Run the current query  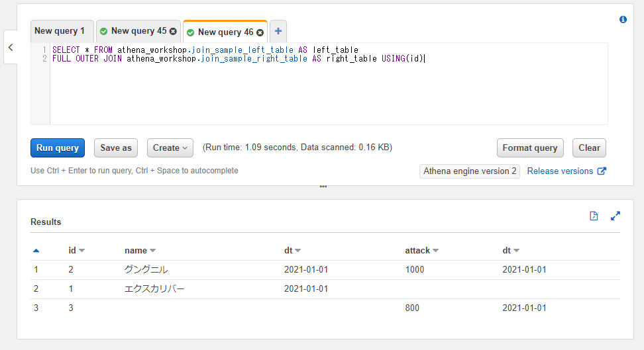[x=58, y=148]
